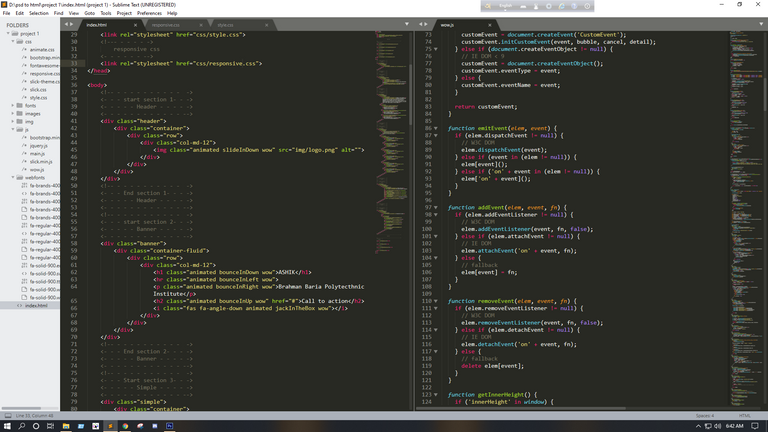Change indentation via Spaces: 4
Screen dimensions: 768x432
(x=705, y=416)
